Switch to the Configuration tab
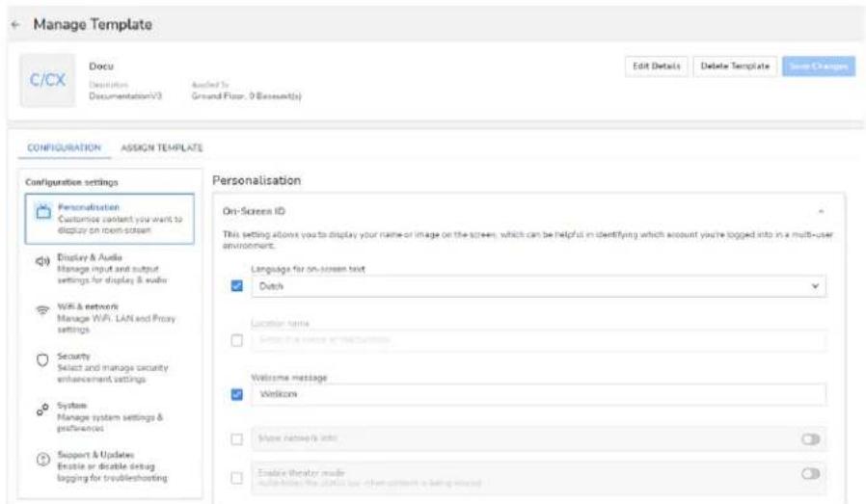 pos(64,148)
